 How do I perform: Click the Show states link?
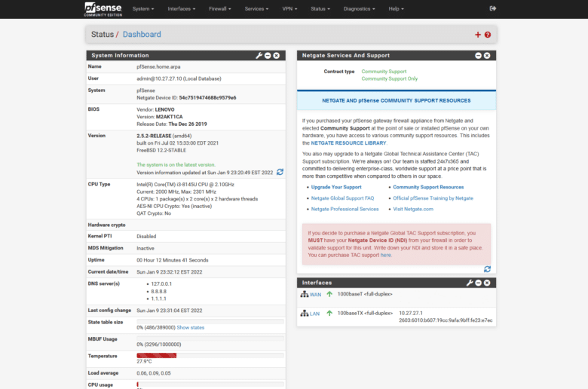[x=191, y=327]
